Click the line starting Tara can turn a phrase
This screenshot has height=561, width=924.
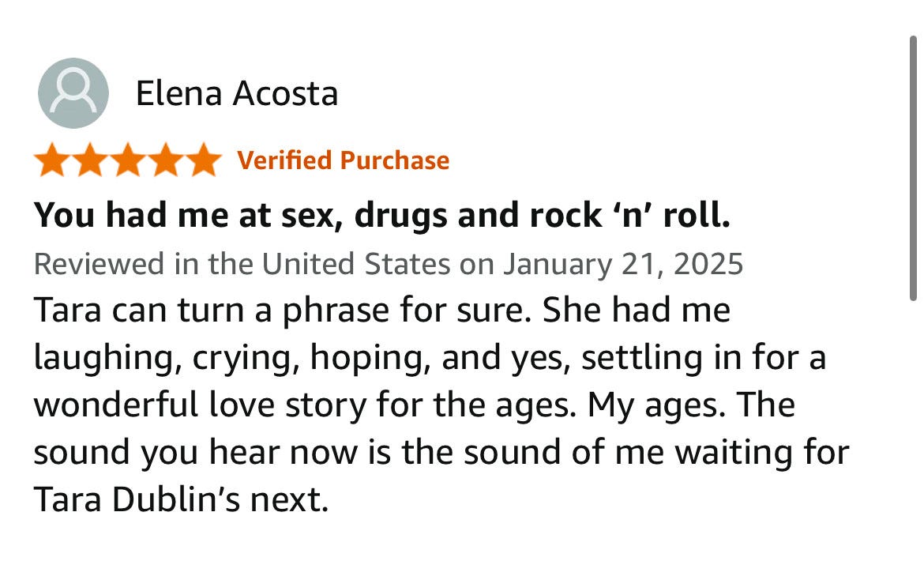(382, 311)
